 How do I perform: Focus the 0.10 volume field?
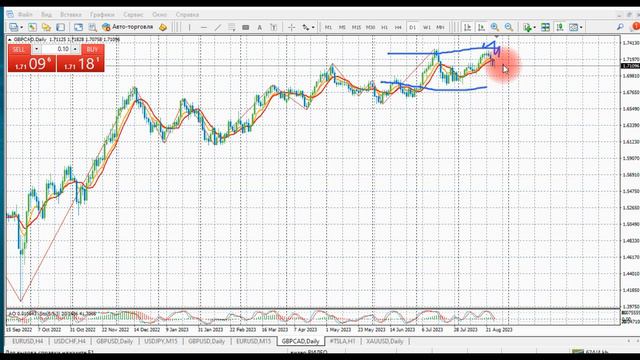pyautogui.click(x=56, y=49)
